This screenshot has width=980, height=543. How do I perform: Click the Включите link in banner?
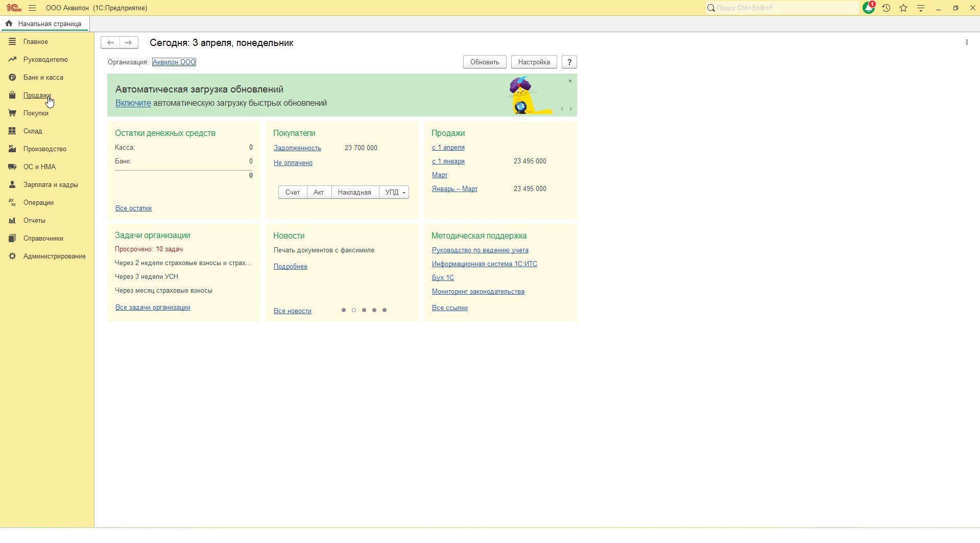[133, 103]
